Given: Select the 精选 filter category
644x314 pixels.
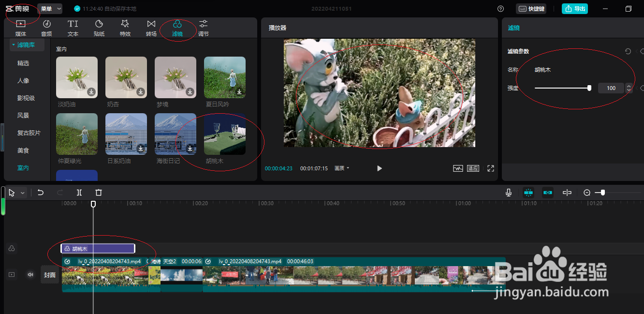Looking at the screenshot, I should click(x=23, y=63).
